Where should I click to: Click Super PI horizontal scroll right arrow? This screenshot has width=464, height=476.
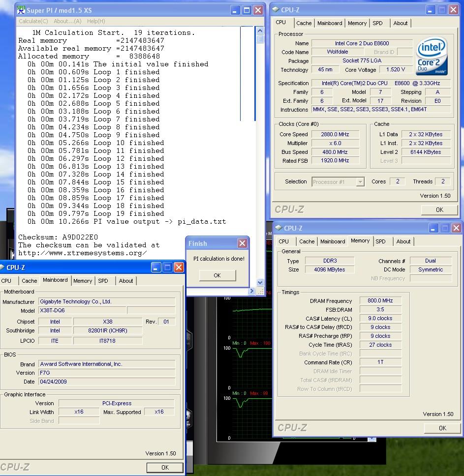click(x=251, y=291)
